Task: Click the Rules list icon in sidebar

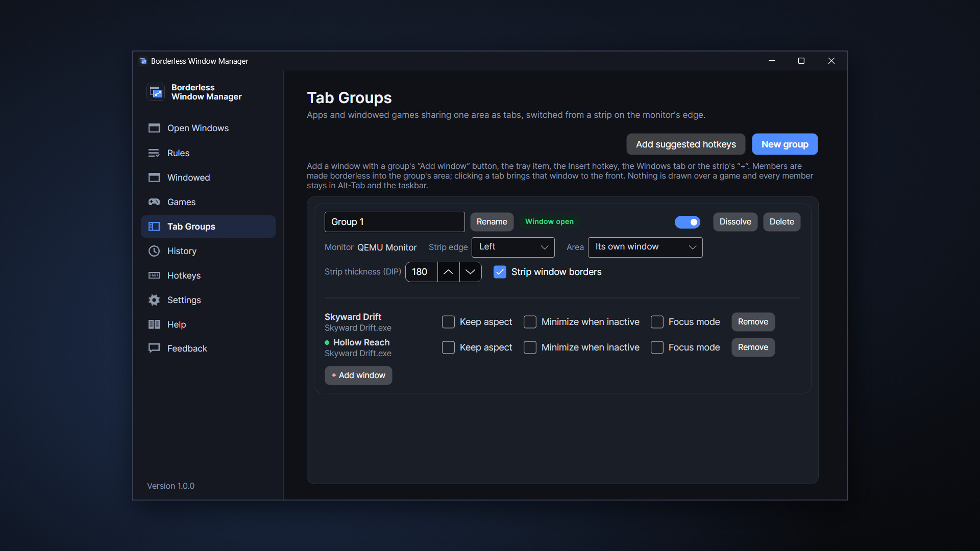Action: click(x=154, y=153)
